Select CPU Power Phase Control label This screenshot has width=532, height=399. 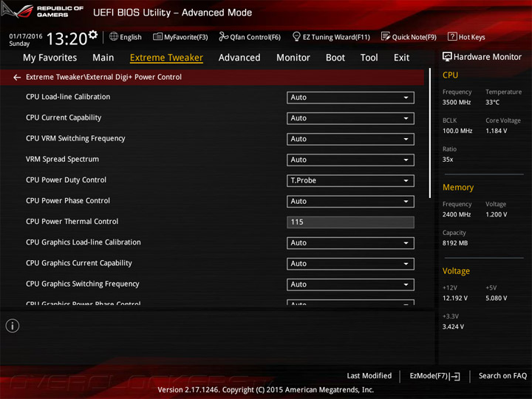pos(68,200)
